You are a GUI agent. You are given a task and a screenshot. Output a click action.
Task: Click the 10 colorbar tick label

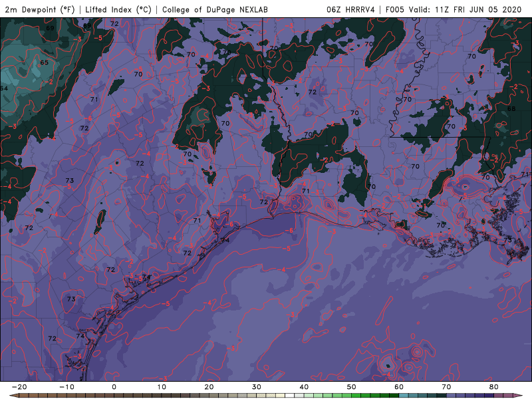point(162,387)
